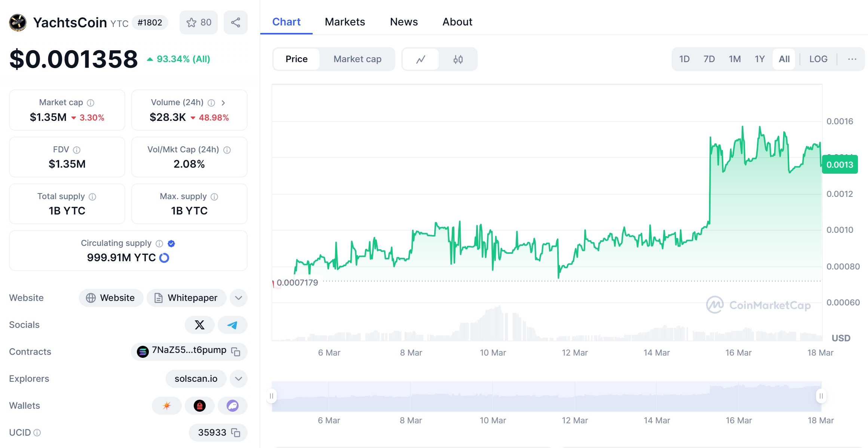Show Circulating supply info icon
This screenshot has width=868, height=448.
click(159, 243)
